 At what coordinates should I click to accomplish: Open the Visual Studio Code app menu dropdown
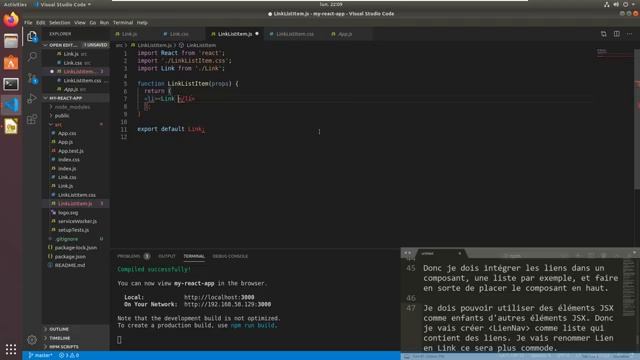tap(62, 4)
